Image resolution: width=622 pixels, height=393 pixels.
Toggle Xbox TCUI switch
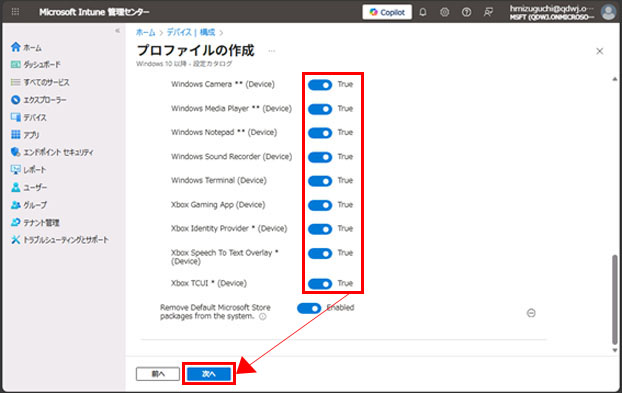click(x=320, y=284)
